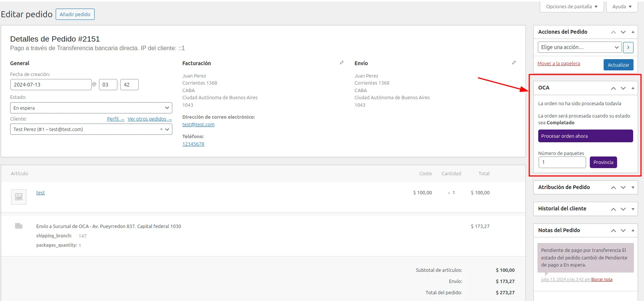The width and height of the screenshot is (644, 301).
Task: Click phone number 12345678 link
Action: 193,144
